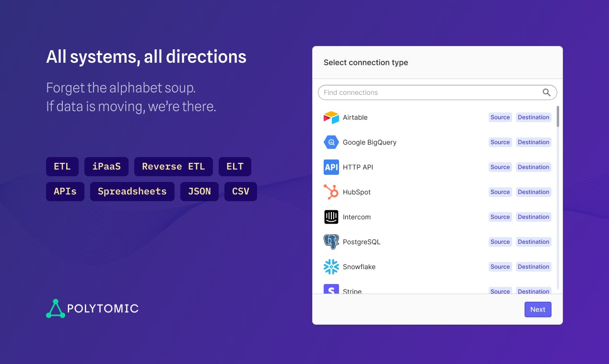The width and height of the screenshot is (609, 364).
Task: Click the 'All systems, all directions' headline
Action: point(146,57)
